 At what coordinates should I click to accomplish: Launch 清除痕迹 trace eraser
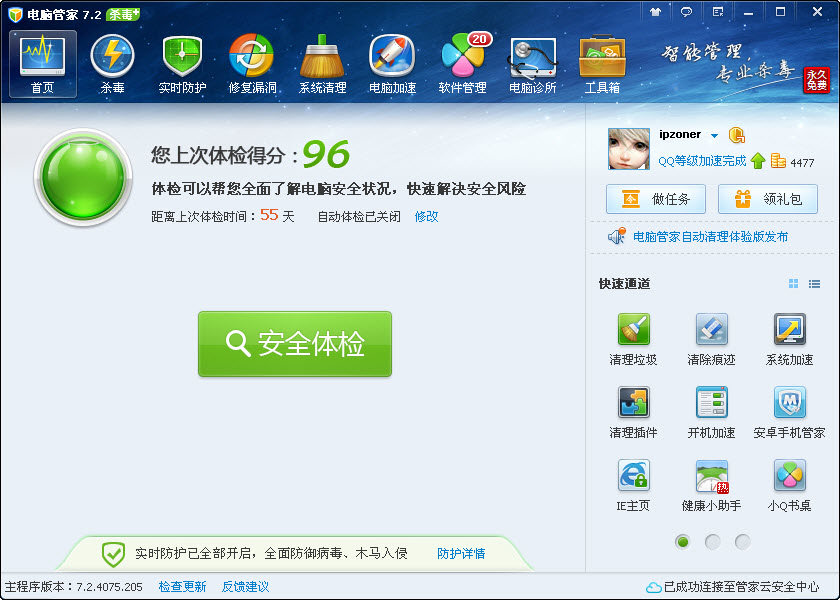point(711,340)
